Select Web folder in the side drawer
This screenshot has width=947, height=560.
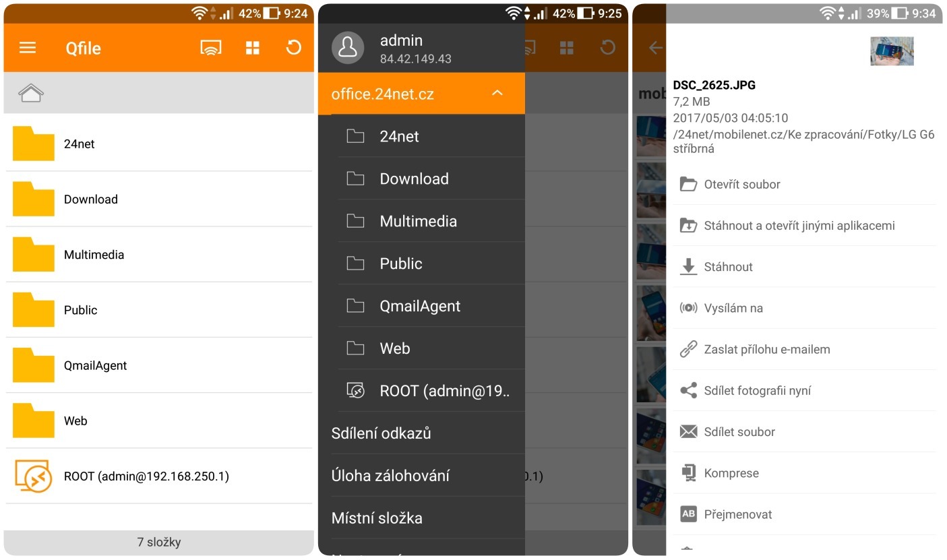tap(395, 348)
